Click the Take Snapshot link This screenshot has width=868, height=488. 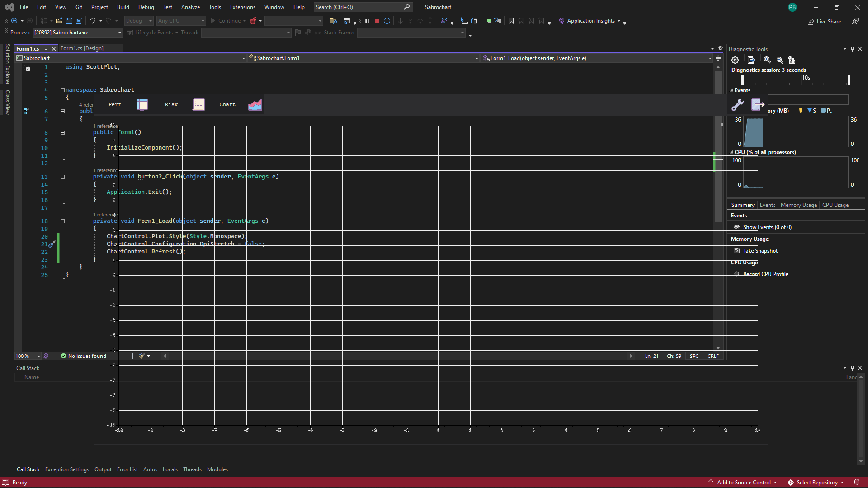click(760, 251)
